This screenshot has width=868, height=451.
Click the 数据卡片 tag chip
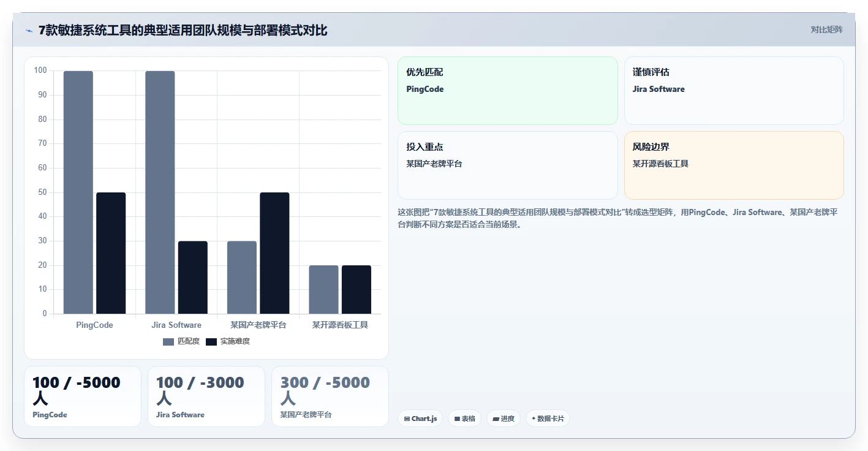548,419
